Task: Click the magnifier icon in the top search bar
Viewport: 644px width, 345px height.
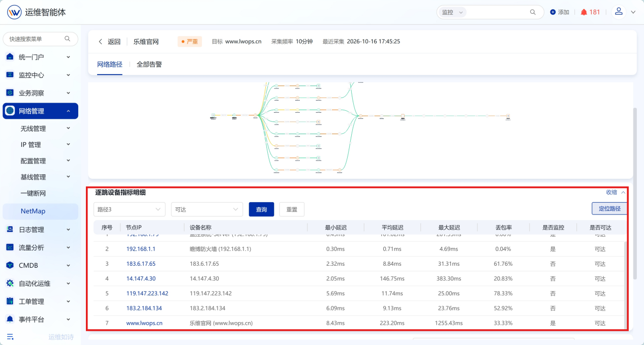Action: click(x=533, y=12)
